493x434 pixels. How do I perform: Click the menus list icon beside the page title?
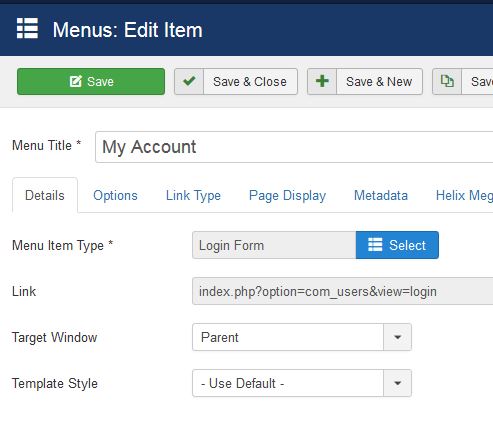pyautogui.click(x=27, y=28)
